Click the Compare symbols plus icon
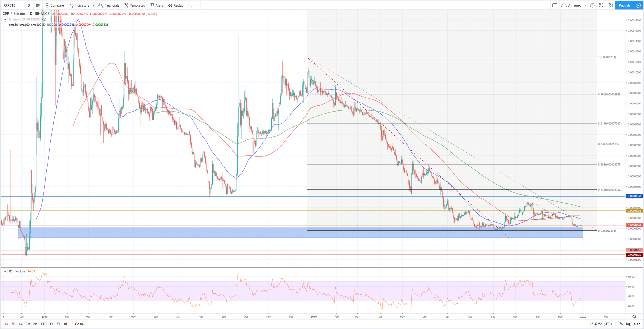The image size is (644, 329). coord(47,5)
